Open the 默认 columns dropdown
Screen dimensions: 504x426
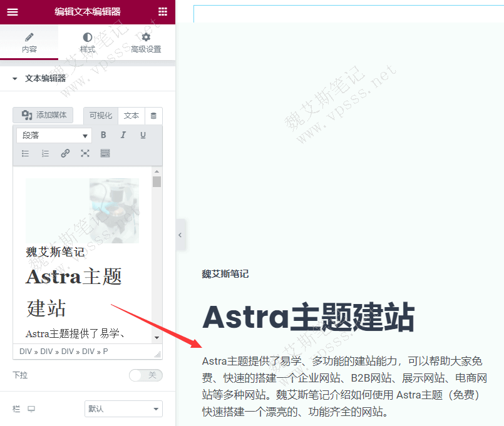pos(123,408)
